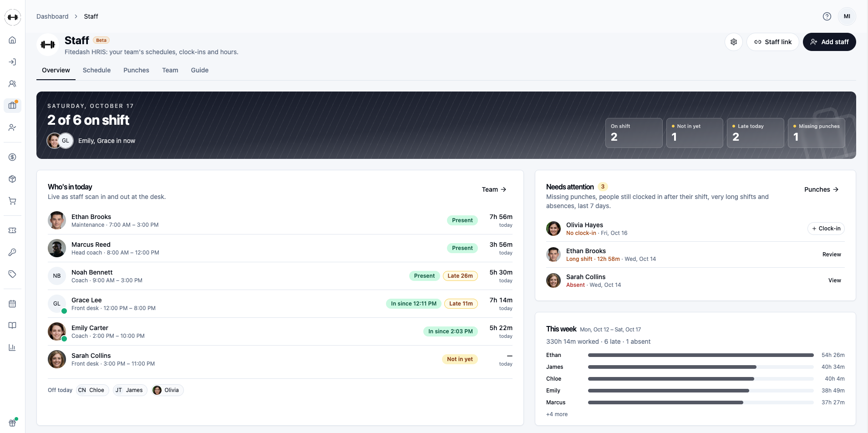Click the Late today stat card
Screen dimensions: 868x433
(756, 133)
